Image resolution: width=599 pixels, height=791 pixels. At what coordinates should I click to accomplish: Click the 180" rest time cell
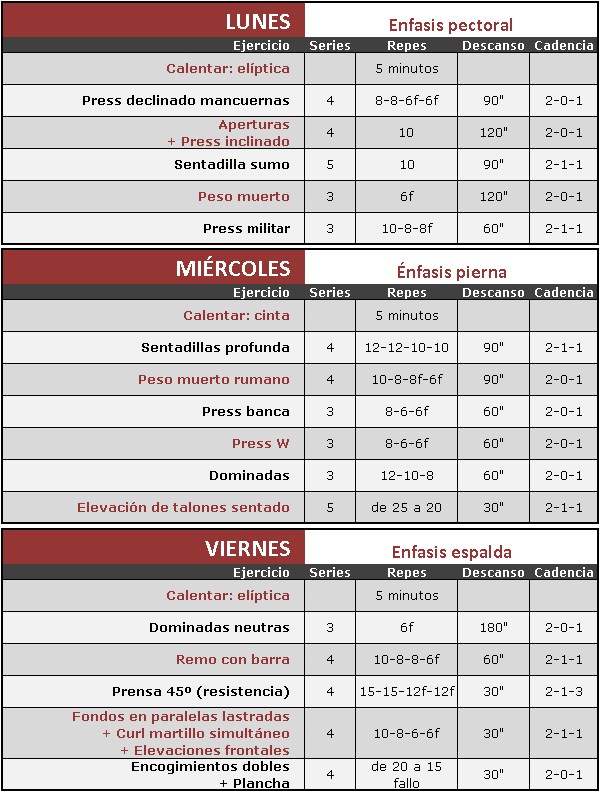[494, 628]
